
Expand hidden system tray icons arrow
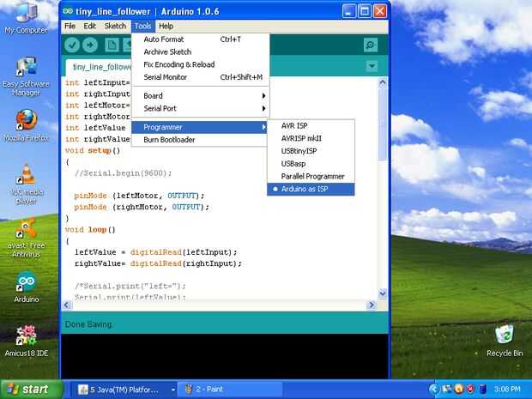coord(433,390)
